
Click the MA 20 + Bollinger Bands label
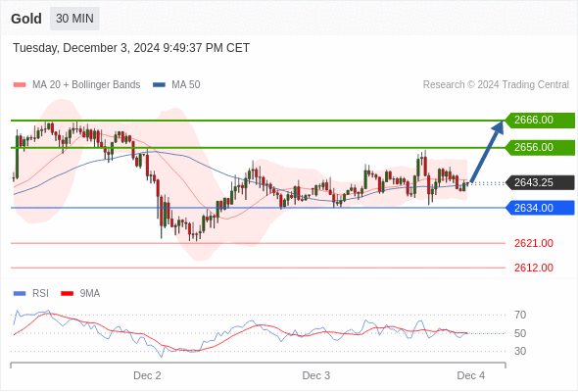(86, 85)
